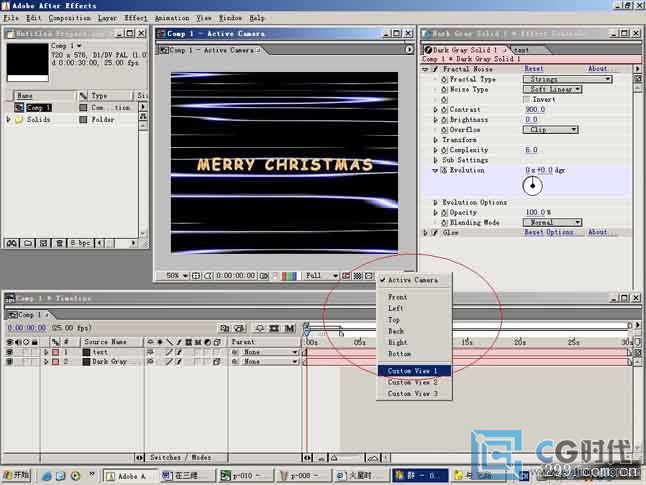This screenshot has height=485, width=646.
Task: Expand Evolution Options group
Action: tap(435, 202)
